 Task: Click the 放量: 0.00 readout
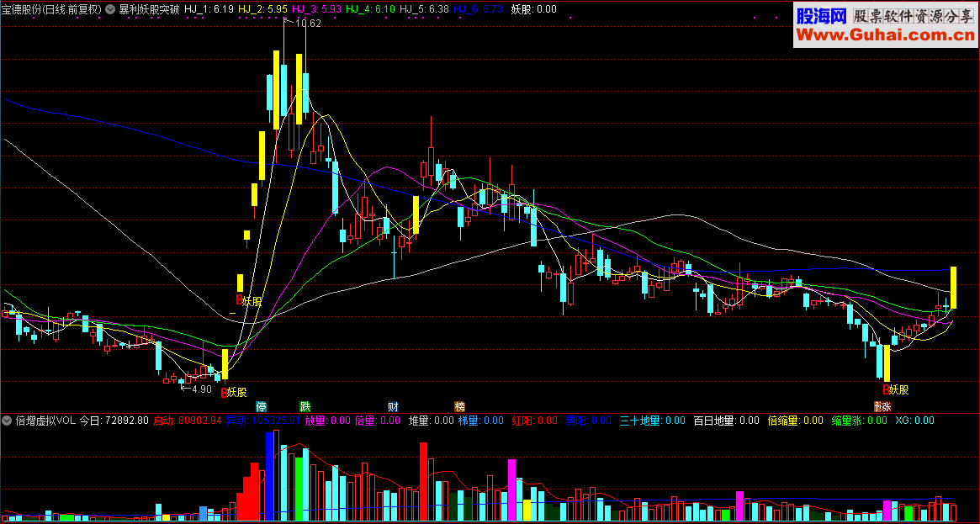[x=327, y=421]
